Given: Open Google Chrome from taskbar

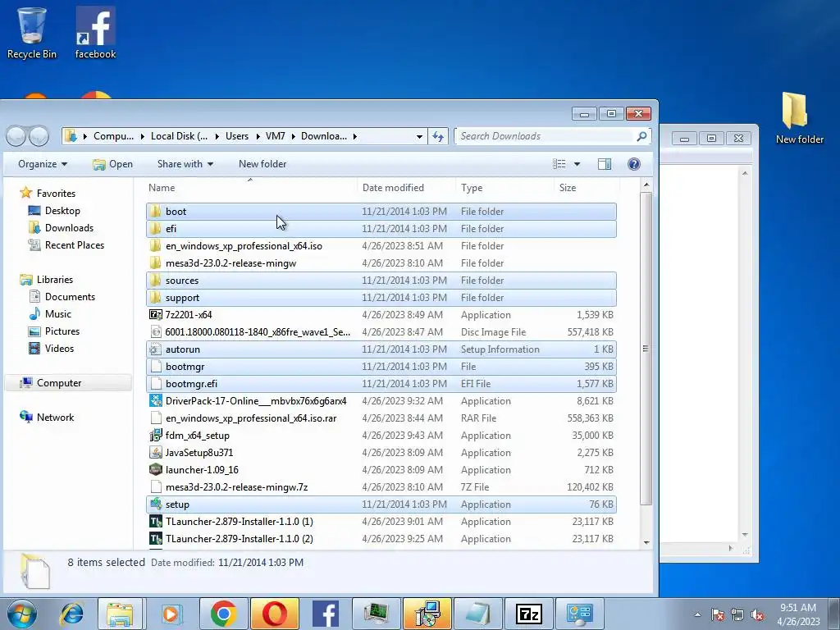Looking at the screenshot, I should point(223,614).
